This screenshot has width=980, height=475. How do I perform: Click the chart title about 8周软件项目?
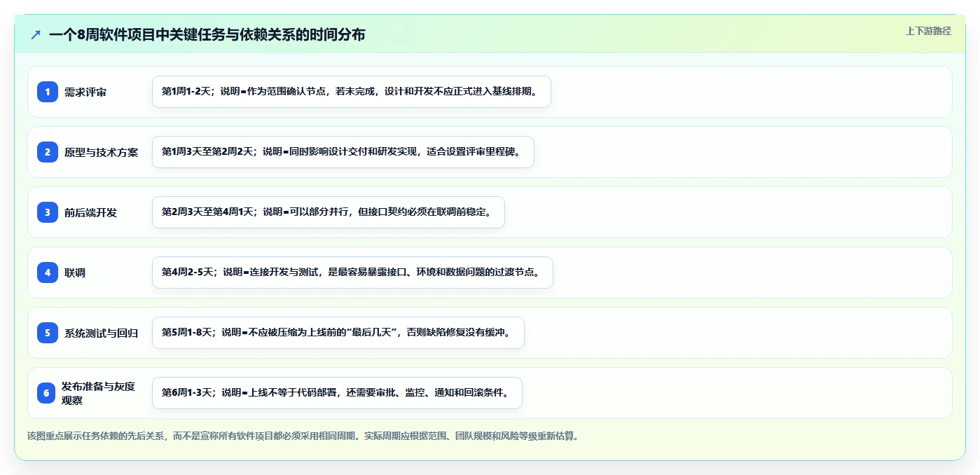(x=207, y=34)
